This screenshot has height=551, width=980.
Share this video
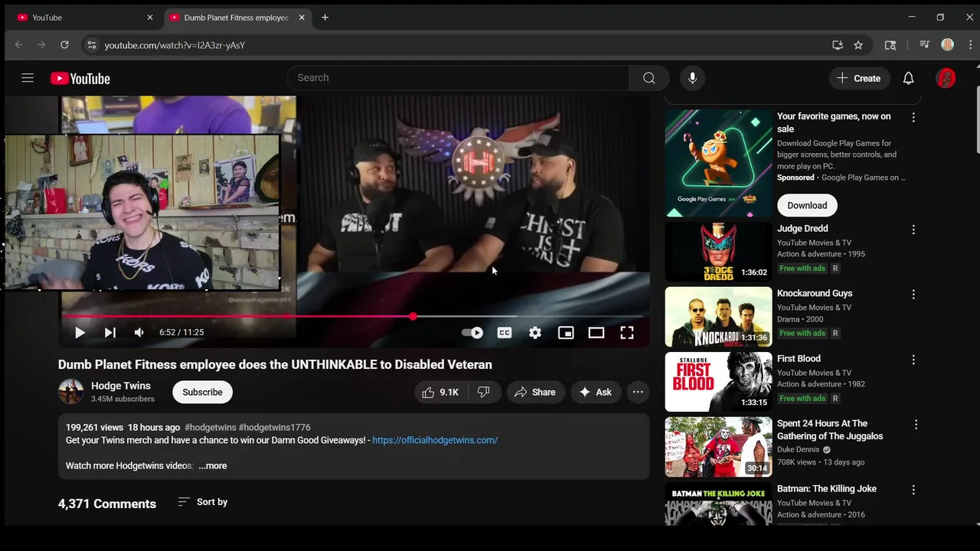coord(535,392)
